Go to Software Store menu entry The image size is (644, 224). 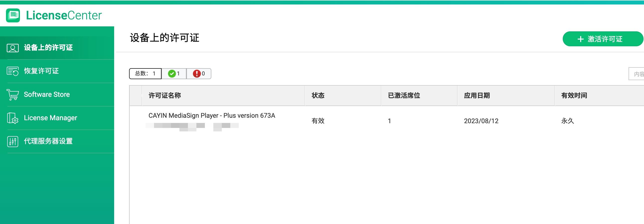(57, 95)
